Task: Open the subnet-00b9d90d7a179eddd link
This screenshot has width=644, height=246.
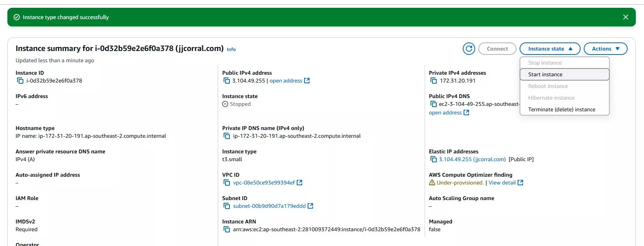Action: coord(269,206)
